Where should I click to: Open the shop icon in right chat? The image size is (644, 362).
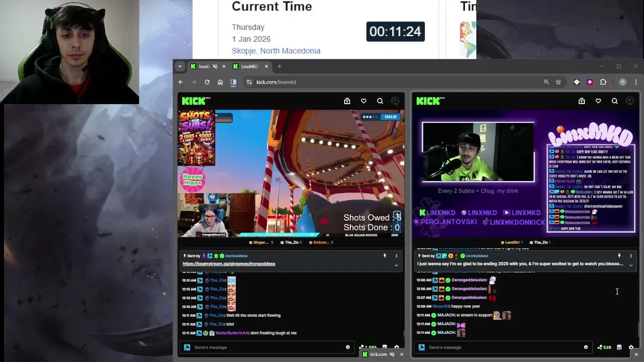(x=619, y=347)
